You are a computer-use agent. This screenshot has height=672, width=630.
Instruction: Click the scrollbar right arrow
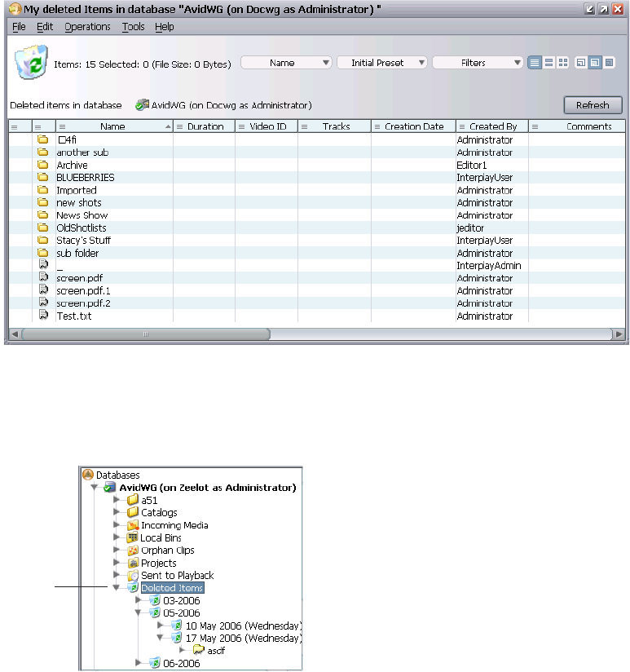pyautogui.click(x=619, y=334)
